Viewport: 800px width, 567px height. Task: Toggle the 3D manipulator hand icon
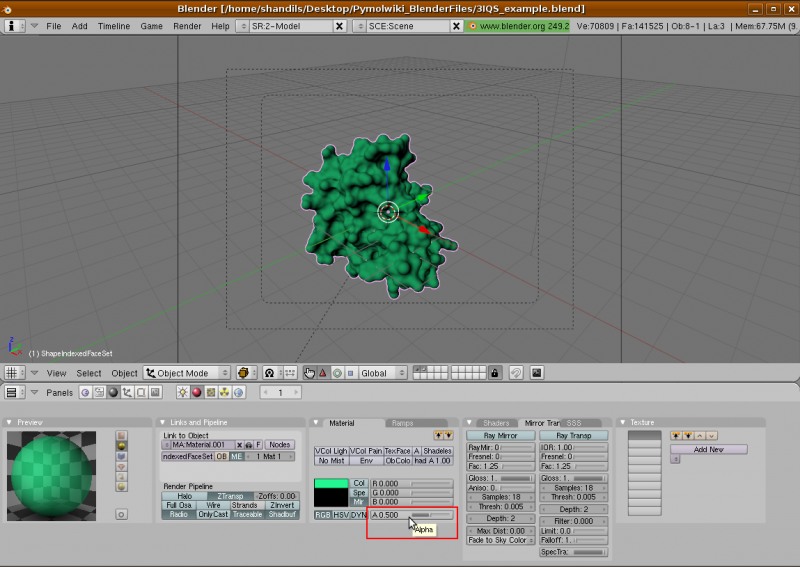point(309,373)
